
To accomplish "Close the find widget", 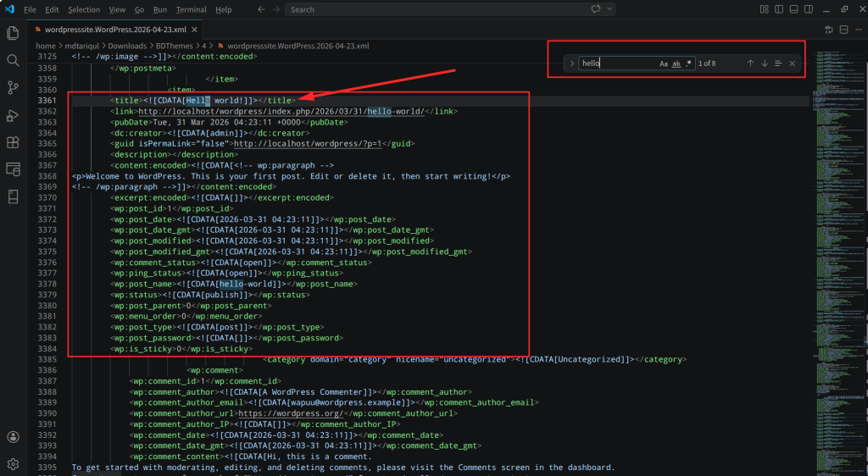I will tap(793, 63).
